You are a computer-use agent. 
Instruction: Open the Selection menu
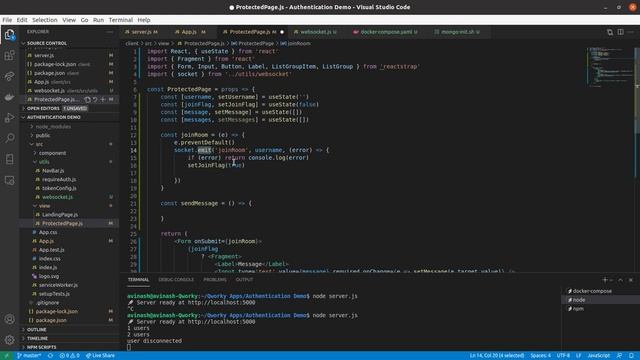pyautogui.click(x=44, y=20)
